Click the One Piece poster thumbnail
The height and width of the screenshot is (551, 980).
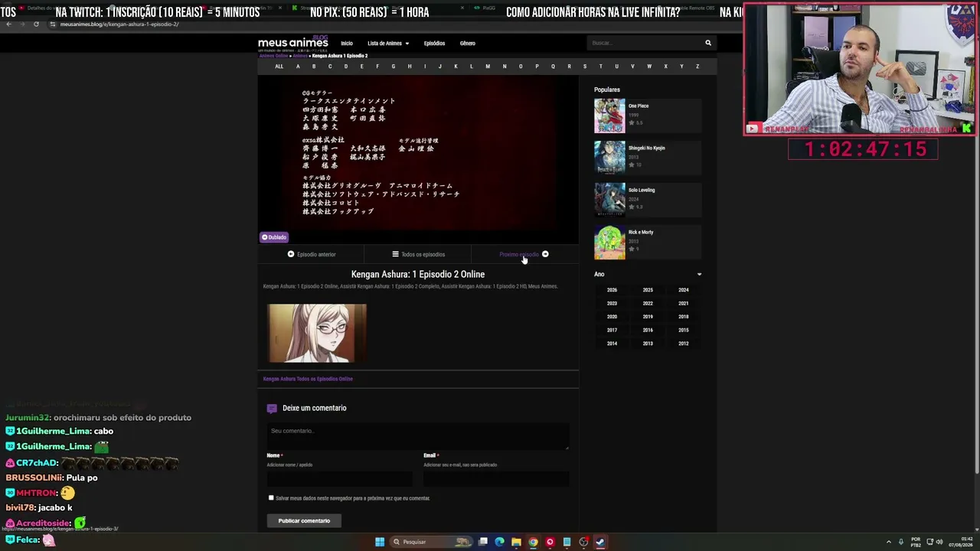[609, 116]
